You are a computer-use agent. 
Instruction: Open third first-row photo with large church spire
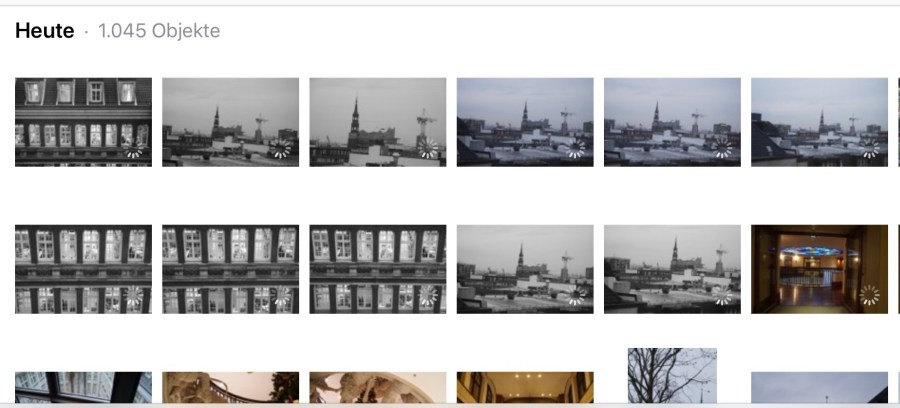[x=377, y=121]
